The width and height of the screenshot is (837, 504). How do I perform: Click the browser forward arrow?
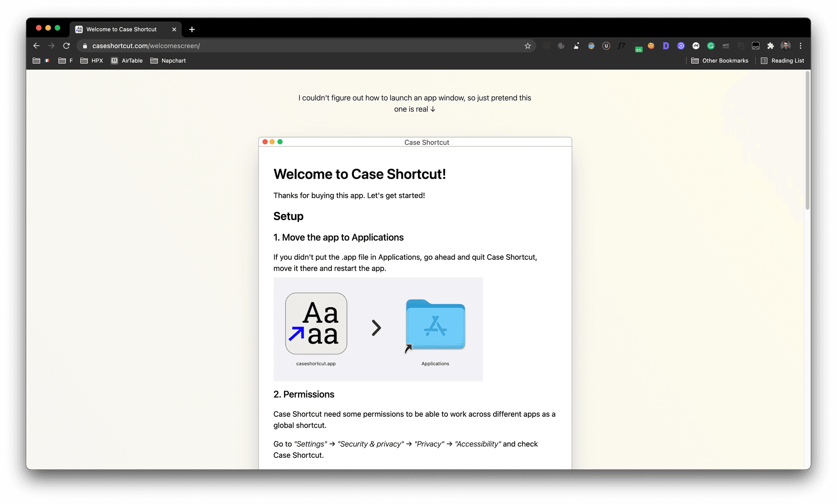51,46
